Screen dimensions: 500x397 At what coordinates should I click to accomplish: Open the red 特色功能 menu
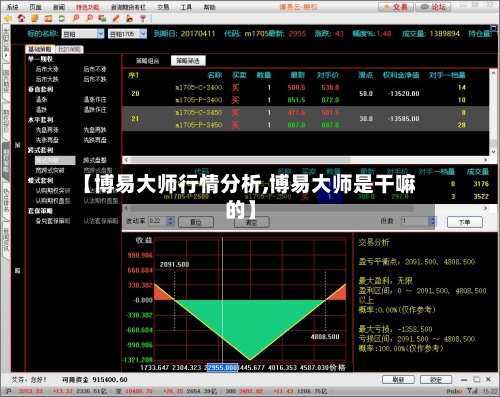tap(87, 7)
